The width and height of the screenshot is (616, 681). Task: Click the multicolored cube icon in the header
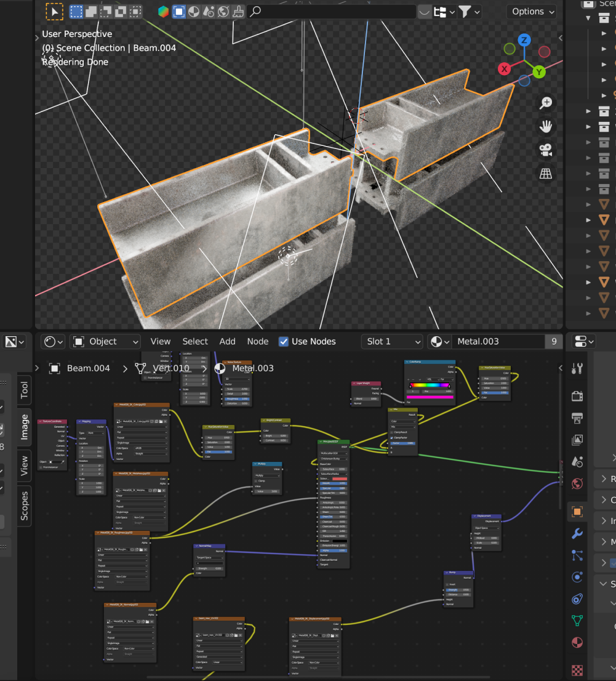[x=163, y=12]
